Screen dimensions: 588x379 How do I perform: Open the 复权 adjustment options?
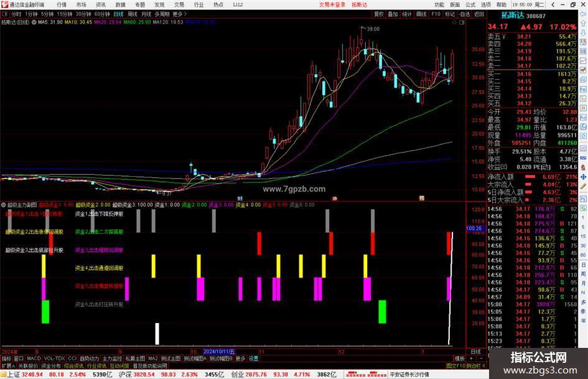coord(379,14)
